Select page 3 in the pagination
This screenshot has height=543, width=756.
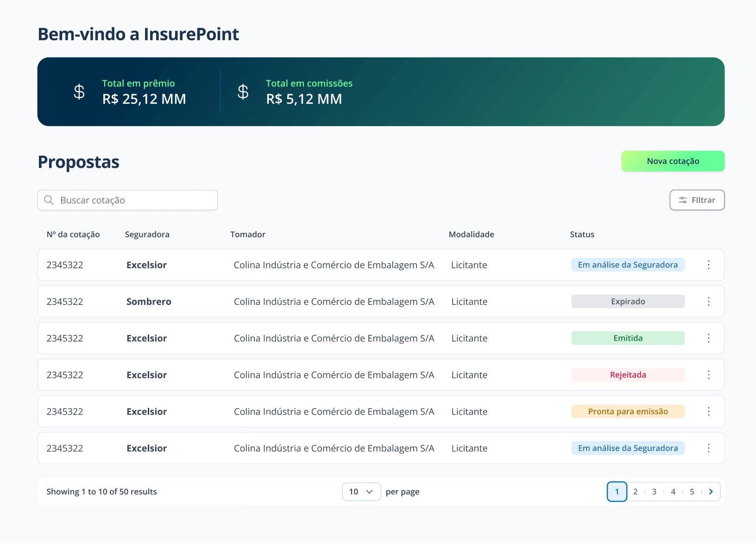654,492
